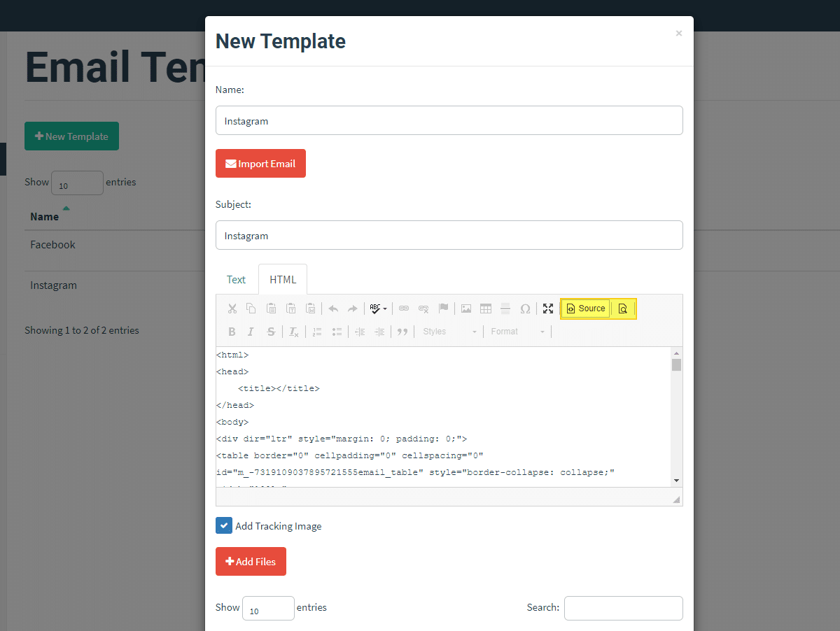Click the Facebook template row
The height and width of the screenshot is (631, 840).
tap(52, 245)
